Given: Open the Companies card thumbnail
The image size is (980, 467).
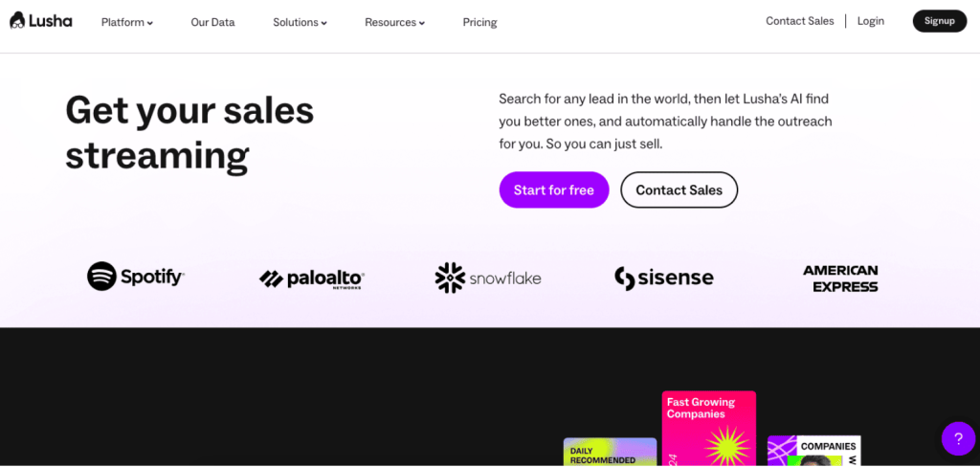Looking at the screenshot, I should coord(813,451).
